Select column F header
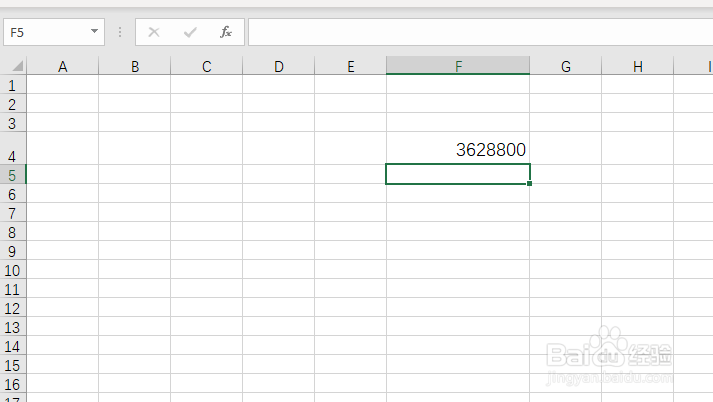 point(458,66)
